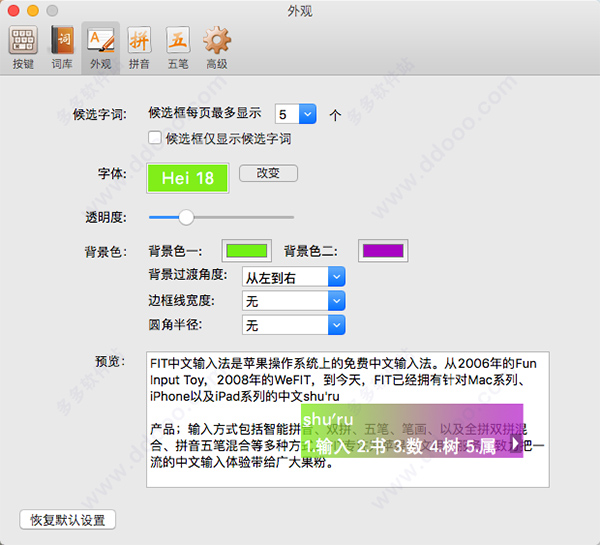Select candidate 5.属 in preview
This screenshot has height=545, width=600.
point(481,446)
